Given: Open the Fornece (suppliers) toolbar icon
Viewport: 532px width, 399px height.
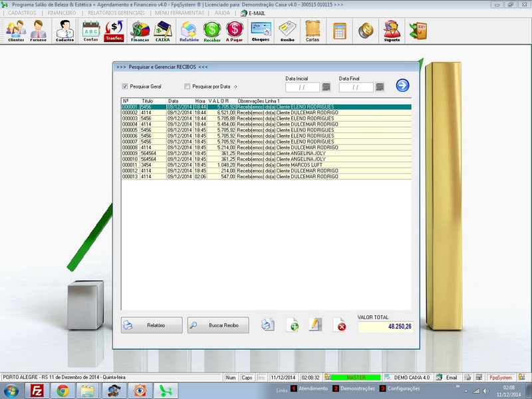Looking at the screenshot, I should (38, 31).
